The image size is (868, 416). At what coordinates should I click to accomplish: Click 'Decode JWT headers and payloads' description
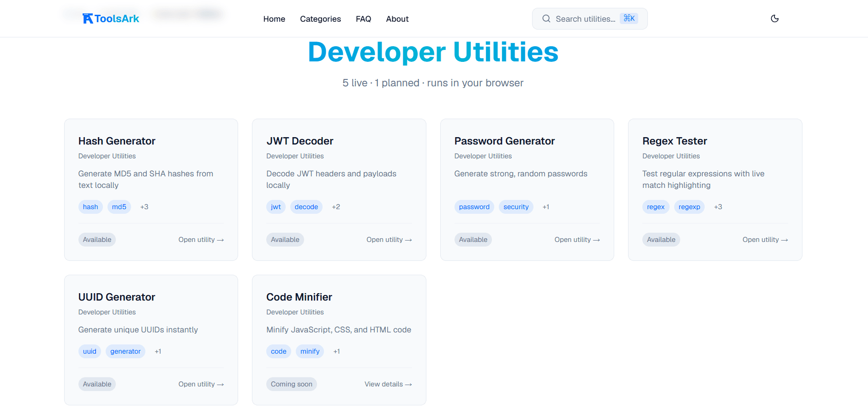coord(331,179)
